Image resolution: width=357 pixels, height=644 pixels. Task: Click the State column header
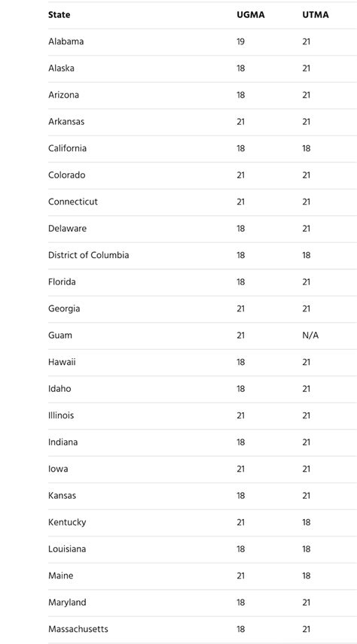(59, 15)
